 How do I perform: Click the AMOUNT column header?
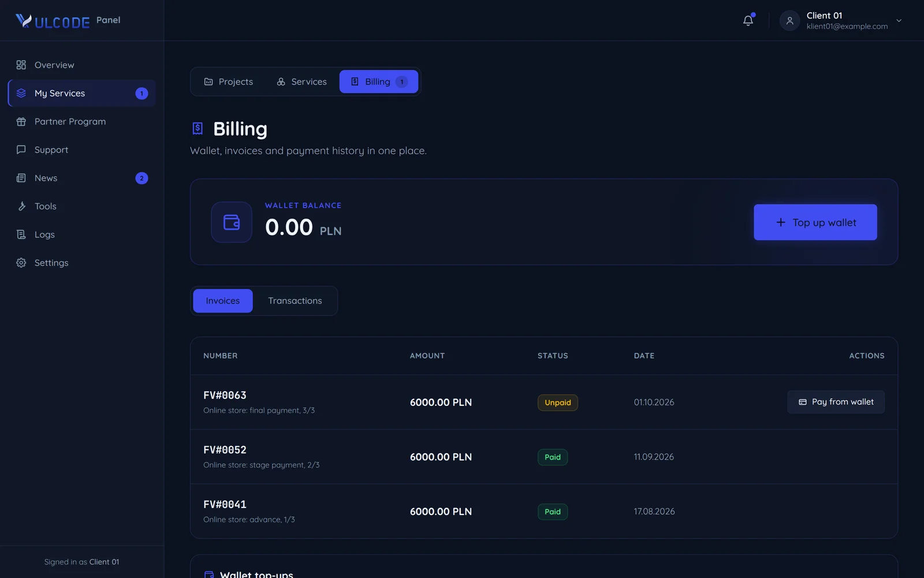click(427, 355)
